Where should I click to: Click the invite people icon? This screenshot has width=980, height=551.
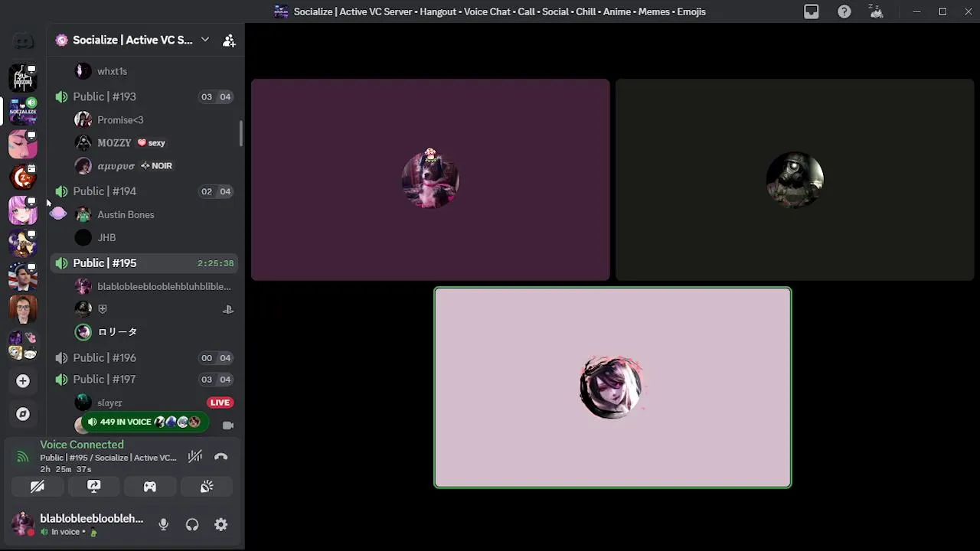229,41
